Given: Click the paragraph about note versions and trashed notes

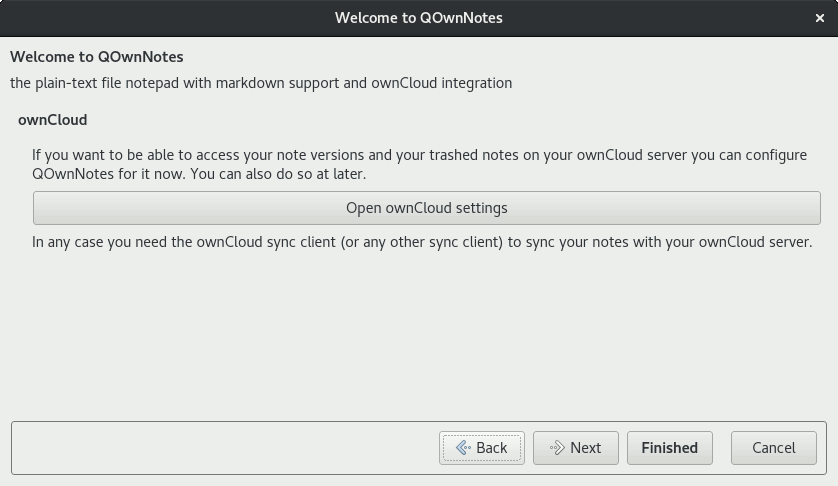Looking at the screenshot, I should click(x=420, y=164).
